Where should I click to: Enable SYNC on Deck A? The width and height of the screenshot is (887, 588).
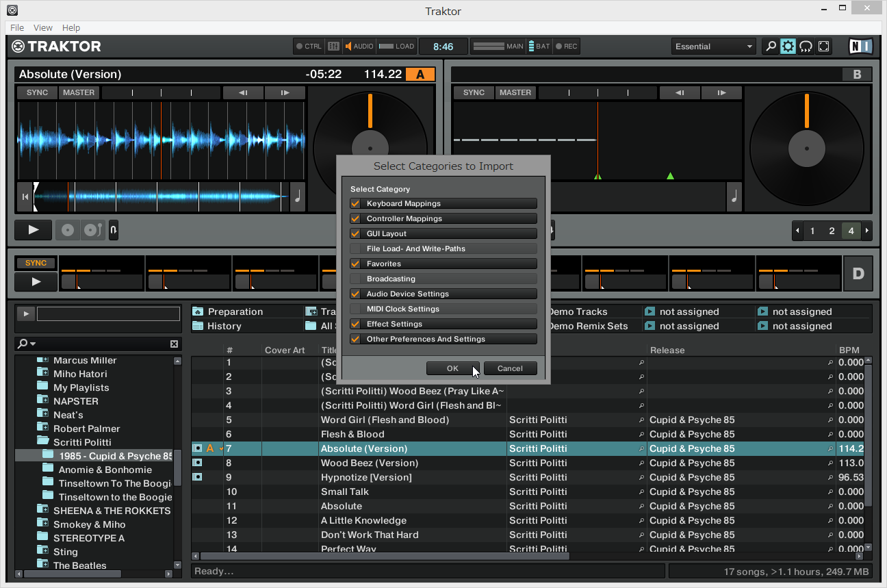[37, 92]
